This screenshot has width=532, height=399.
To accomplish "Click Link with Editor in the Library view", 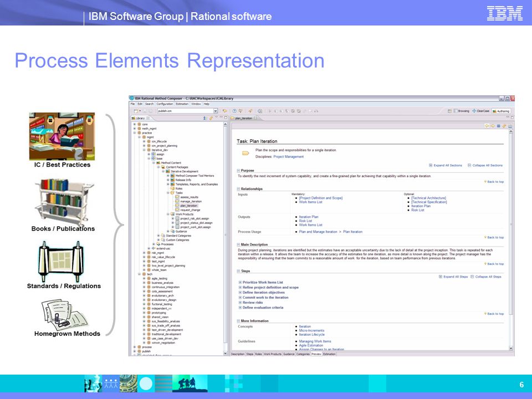I will click(211, 118).
